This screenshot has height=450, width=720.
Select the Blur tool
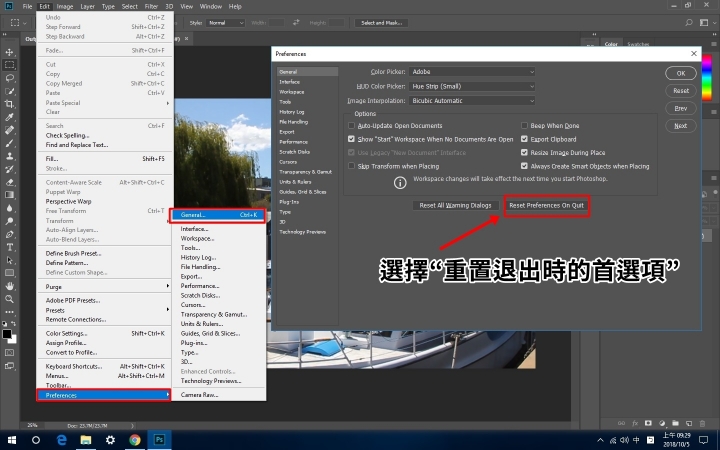coord(9,208)
